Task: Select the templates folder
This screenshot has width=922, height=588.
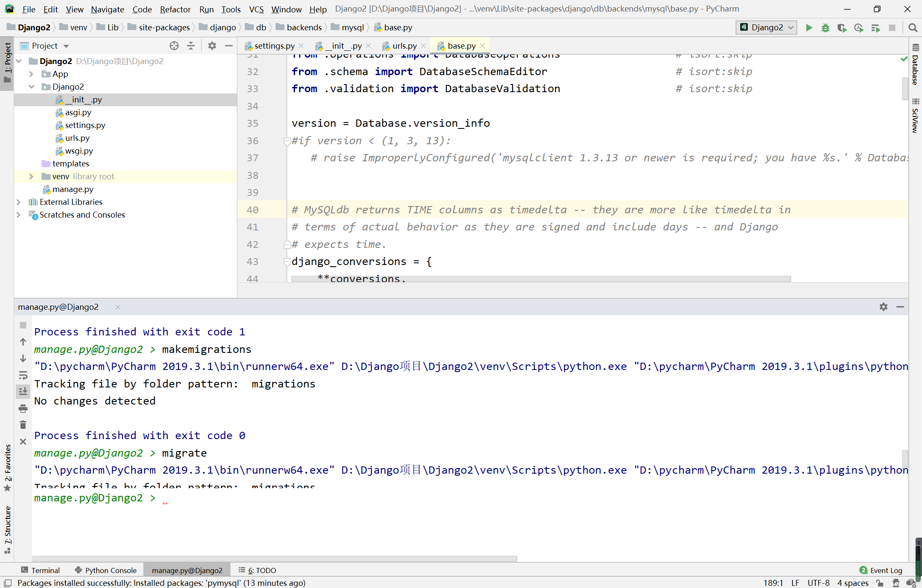Action: click(70, 163)
